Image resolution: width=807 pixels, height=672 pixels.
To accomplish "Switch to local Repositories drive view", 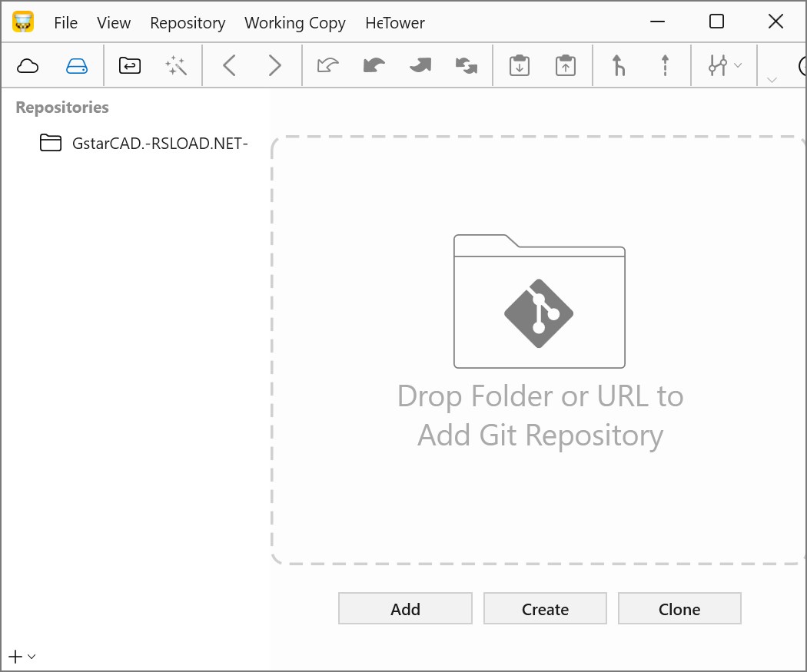I will (x=77, y=66).
